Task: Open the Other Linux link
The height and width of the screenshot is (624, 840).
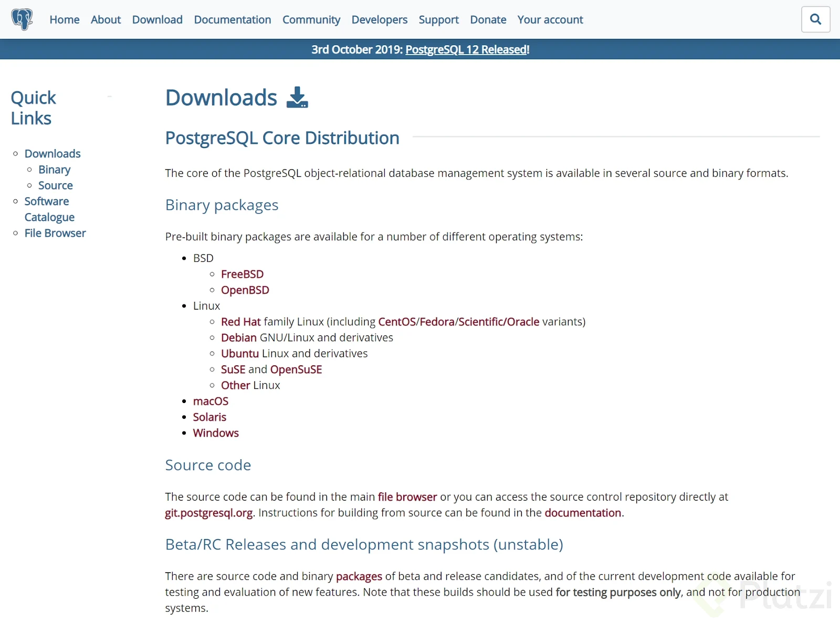Action: click(x=236, y=385)
